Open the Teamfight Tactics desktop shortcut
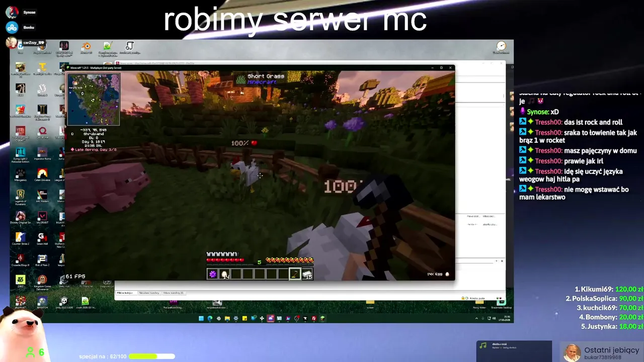 42,68
